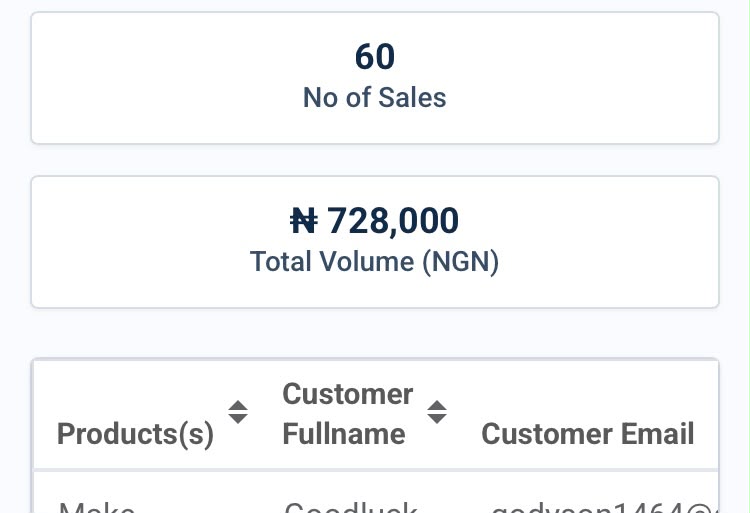Screen dimensions: 750x513
Task: Select the product cell starting with Make
Action: (x=97, y=507)
